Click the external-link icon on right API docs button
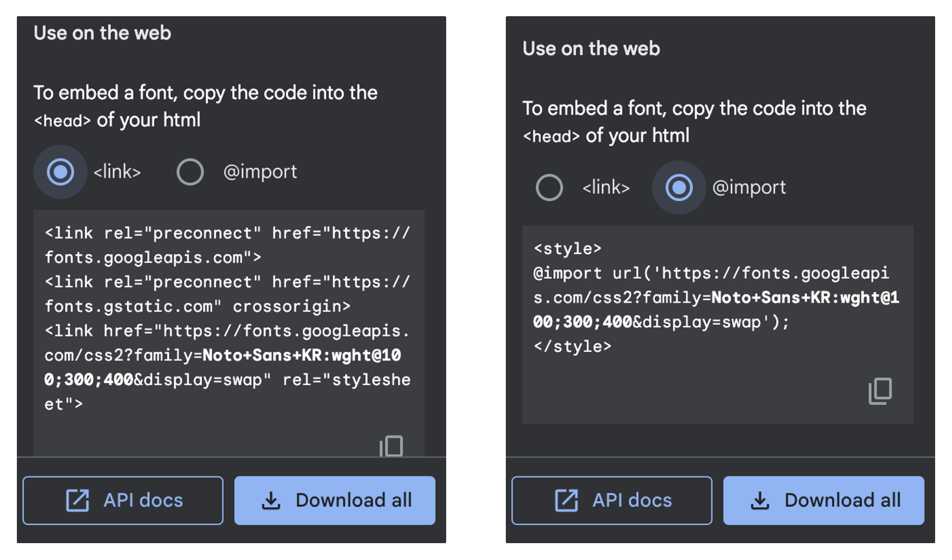The image size is (952, 560). coord(567,500)
